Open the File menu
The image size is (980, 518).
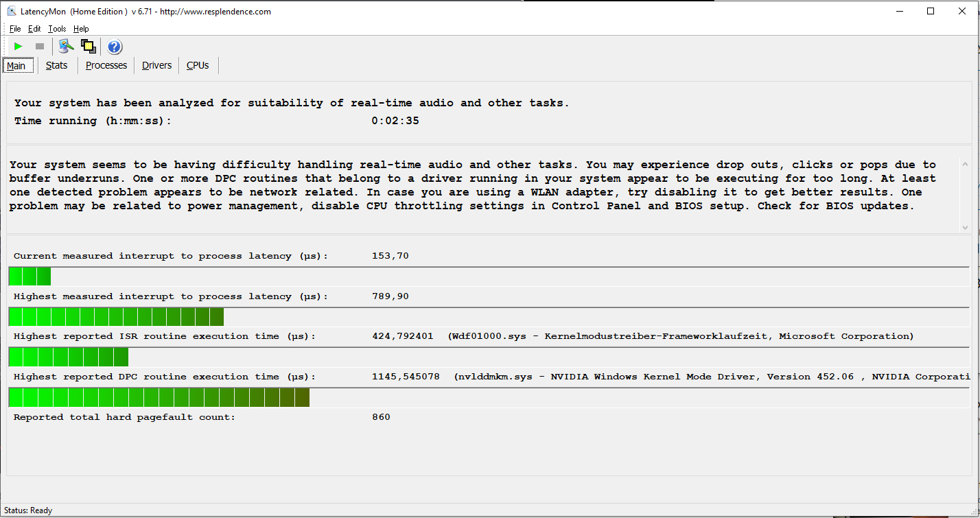coord(15,29)
